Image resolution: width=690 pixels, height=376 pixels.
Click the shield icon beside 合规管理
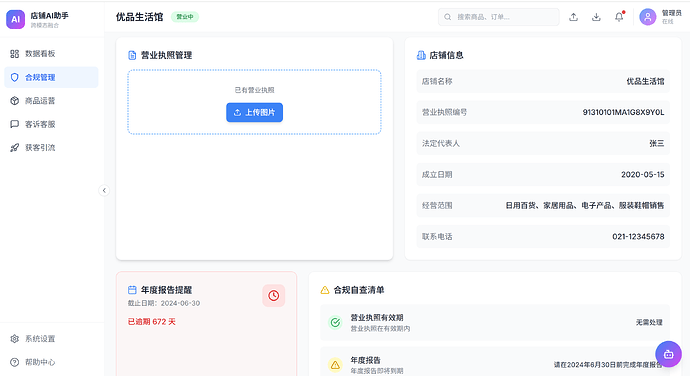pos(15,77)
